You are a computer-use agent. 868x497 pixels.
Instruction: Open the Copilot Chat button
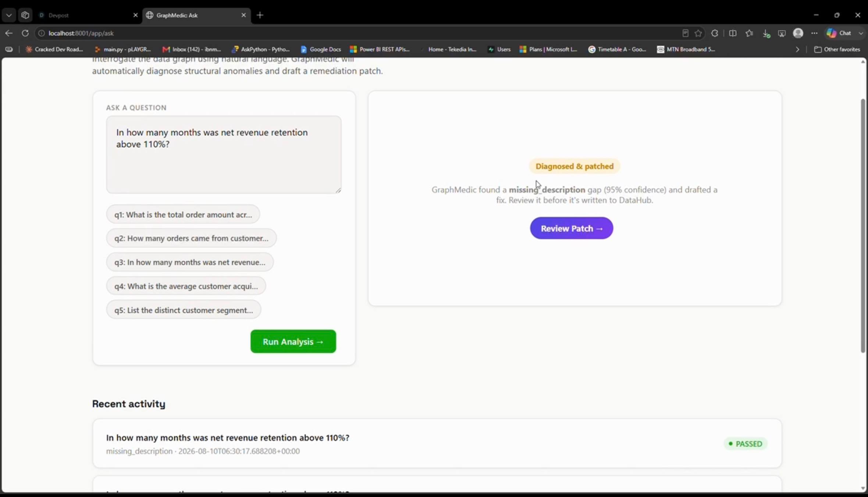click(839, 33)
